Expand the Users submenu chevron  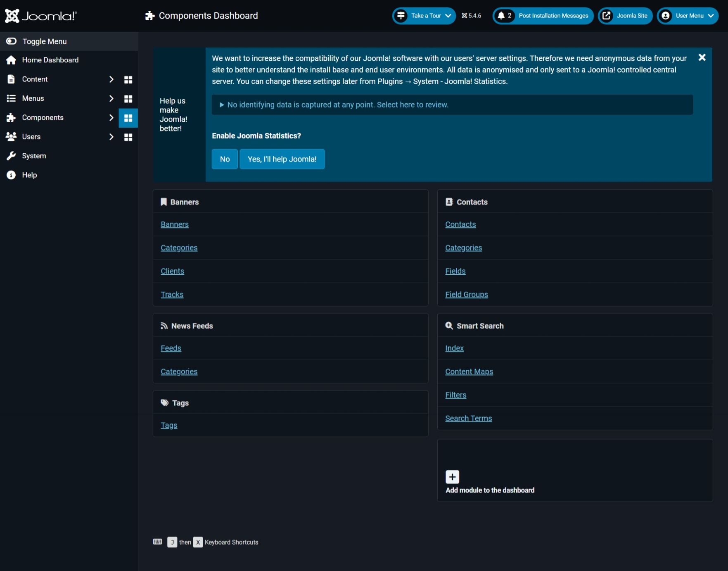click(111, 137)
